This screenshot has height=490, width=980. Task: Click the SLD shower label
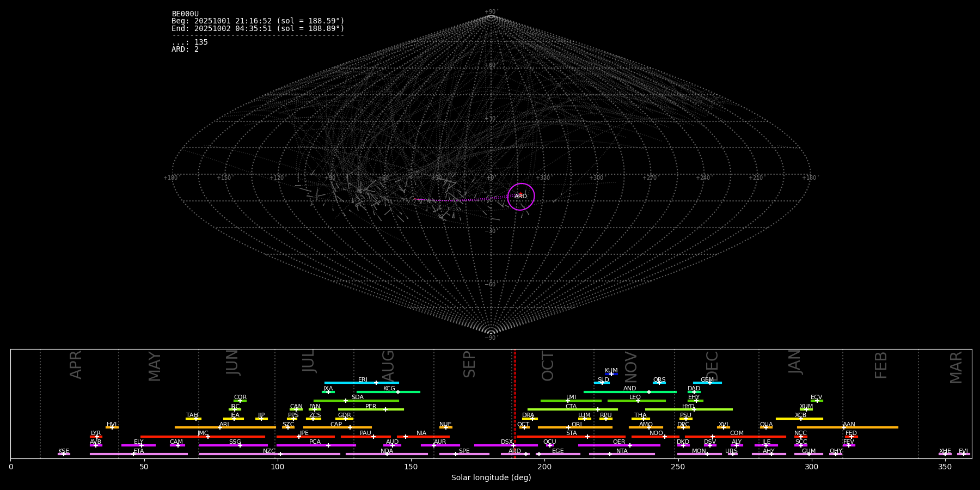point(603,380)
